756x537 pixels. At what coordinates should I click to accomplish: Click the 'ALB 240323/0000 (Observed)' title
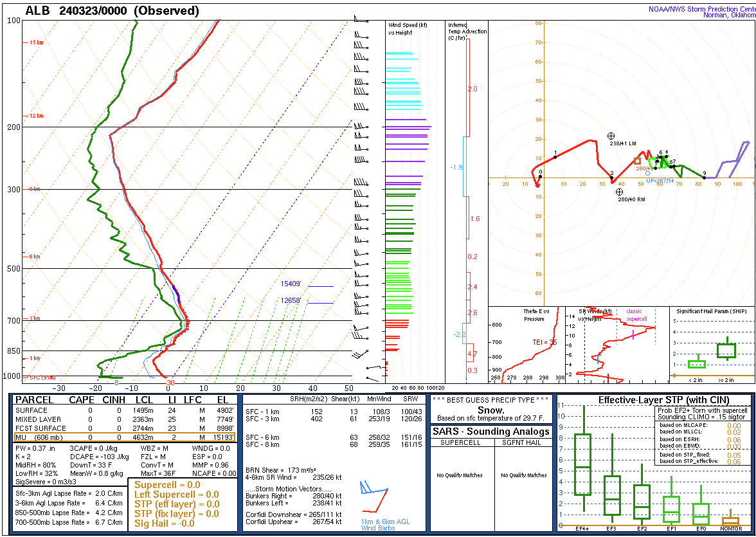point(112,11)
